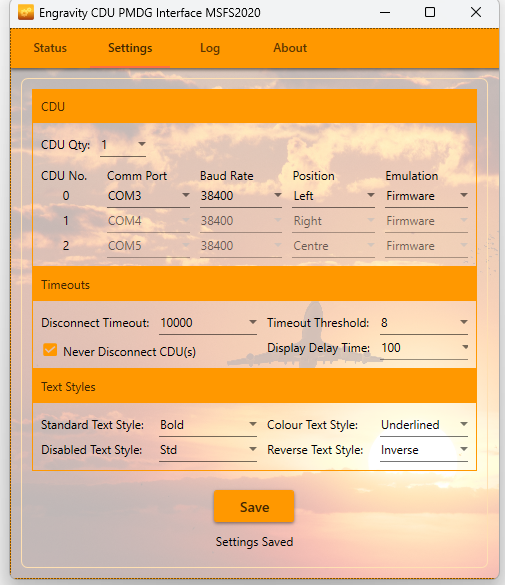Viewport: 505px width, 585px height.
Task: Uncheck Never Disconnect CDU(s) checkbox
Action: tap(50, 350)
